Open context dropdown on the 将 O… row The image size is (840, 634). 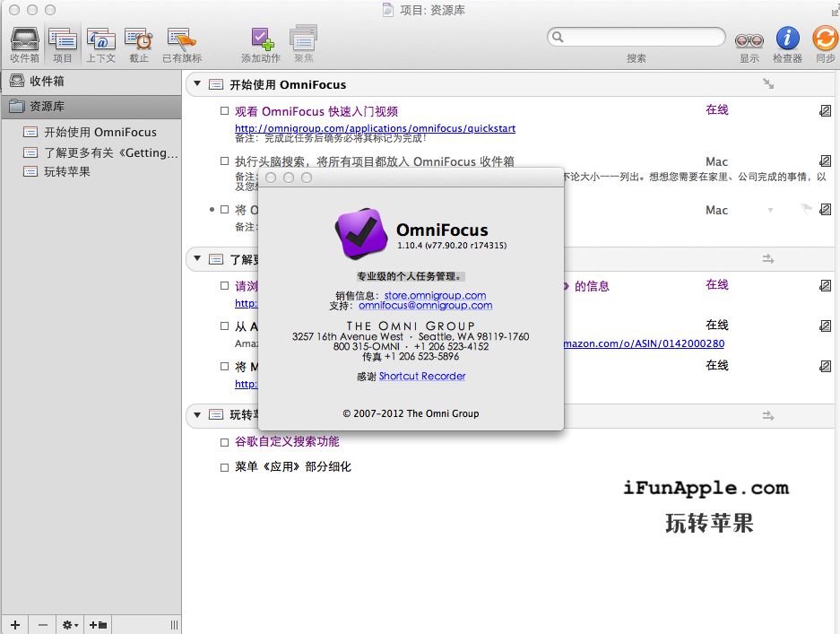point(770,210)
